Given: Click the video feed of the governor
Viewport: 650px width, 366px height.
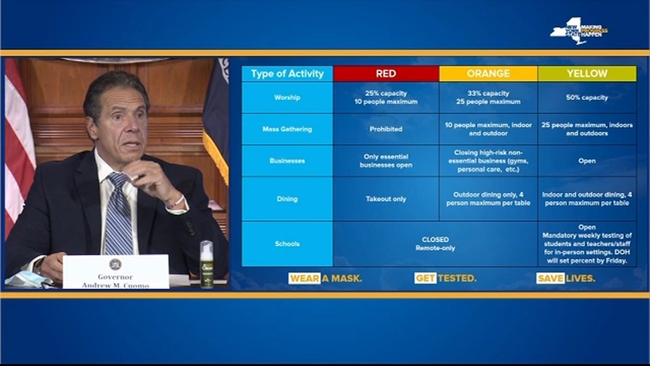Looking at the screenshot, I should tap(116, 173).
